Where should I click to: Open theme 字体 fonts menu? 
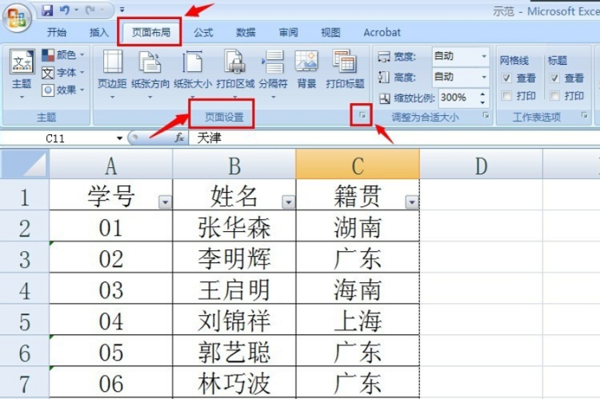click(x=63, y=73)
